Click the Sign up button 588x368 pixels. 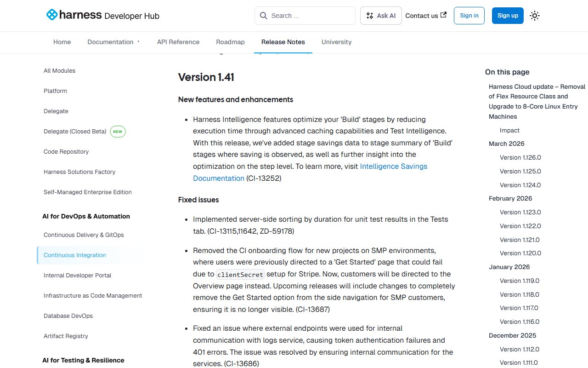pos(508,15)
